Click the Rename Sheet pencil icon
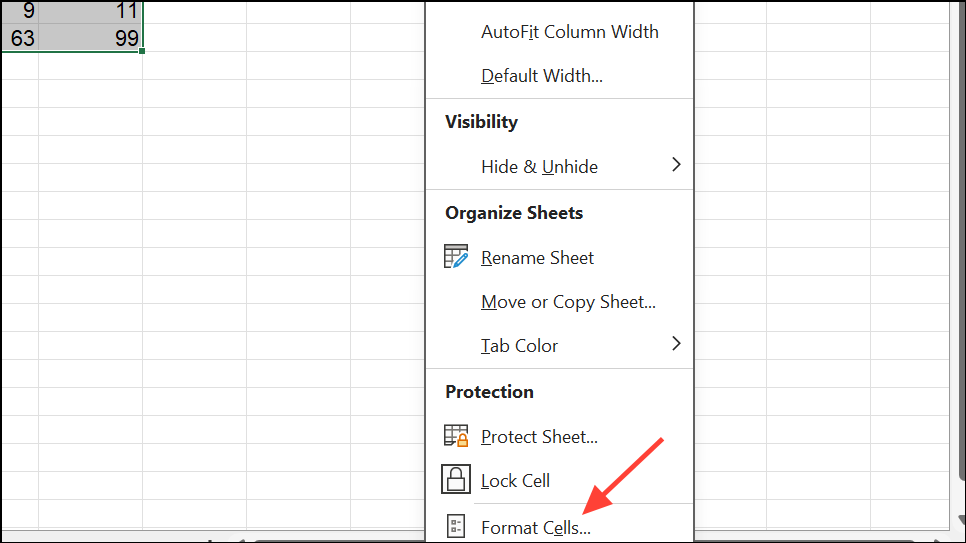The image size is (966, 543). pyautogui.click(x=456, y=257)
